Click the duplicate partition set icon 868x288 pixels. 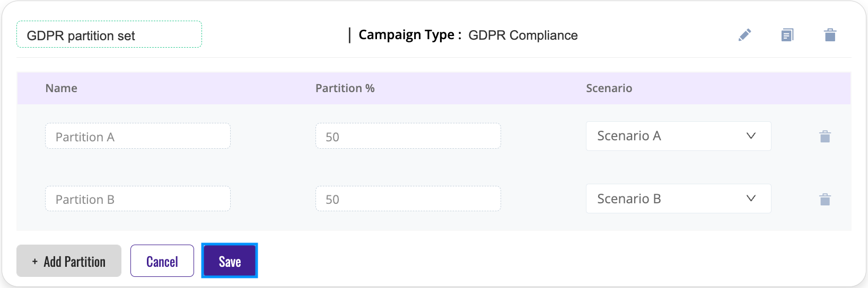click(x=787, y=35)
